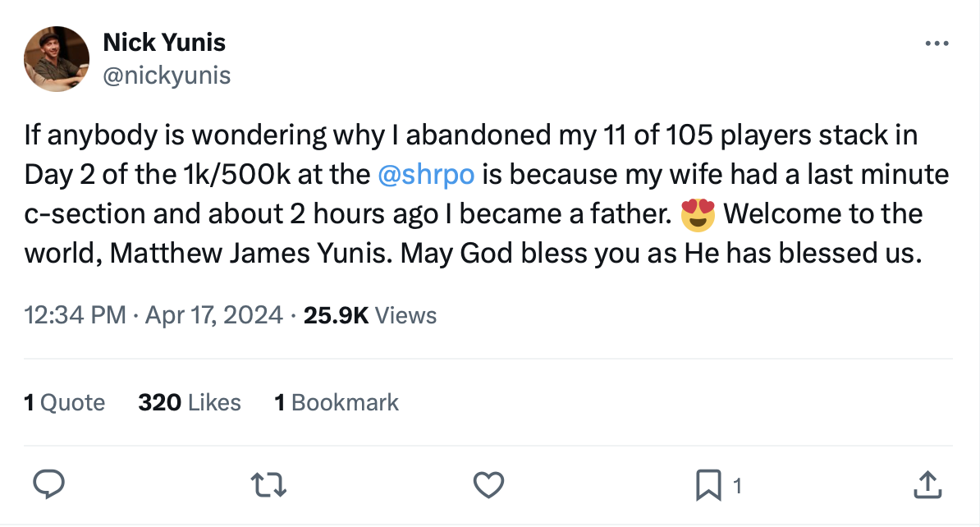Click the tweet's first line of text
The image size is (980, 527).
click(470, 135)
